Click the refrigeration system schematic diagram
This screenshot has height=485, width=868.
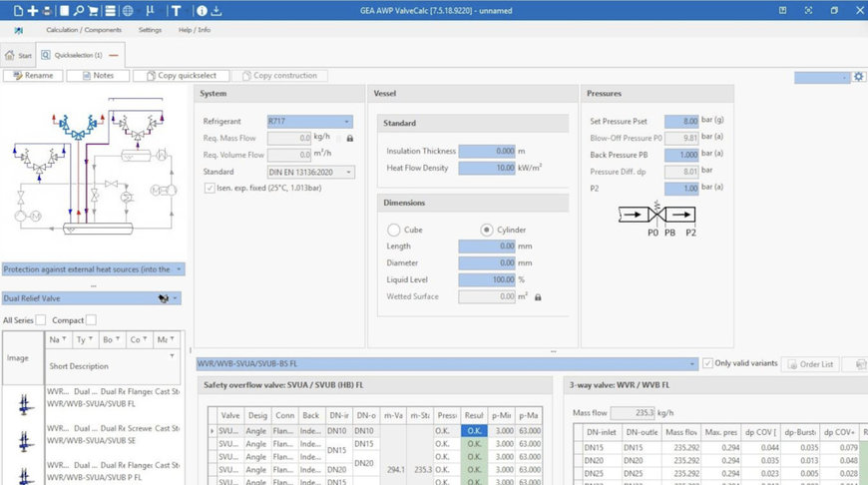coord(94,168)
